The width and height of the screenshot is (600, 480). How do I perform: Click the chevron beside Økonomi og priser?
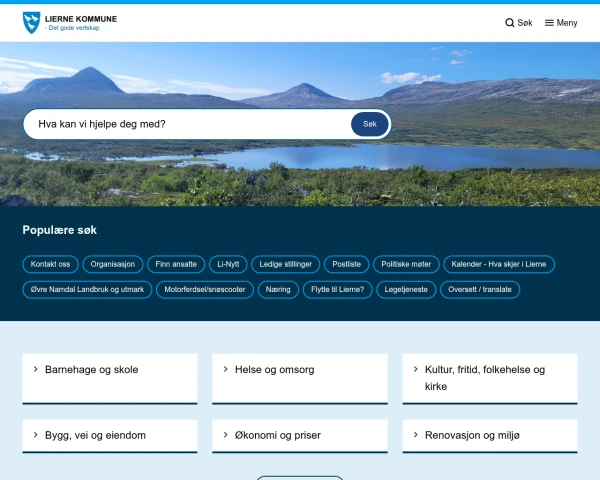(225, 434)
